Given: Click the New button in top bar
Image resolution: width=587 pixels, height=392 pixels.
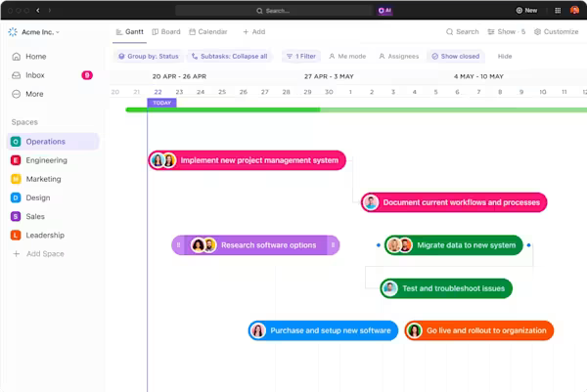Looking at the screenshot, I should point(526,10).
